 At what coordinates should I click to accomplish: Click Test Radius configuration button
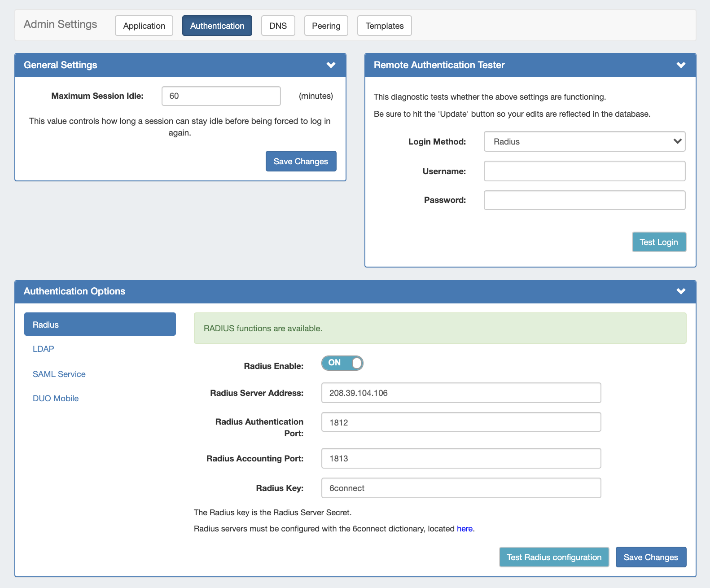pos(554,557)
